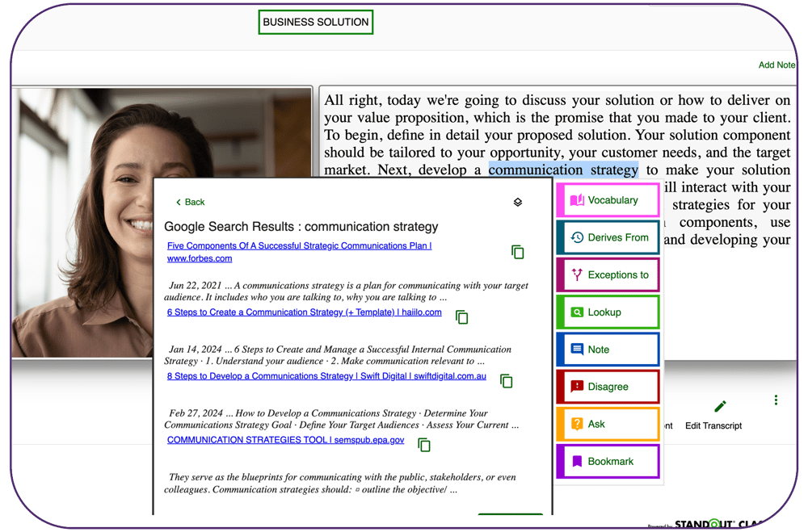Choose the Ask option
This screenshot has height=532, width=808.
(608, 424)
